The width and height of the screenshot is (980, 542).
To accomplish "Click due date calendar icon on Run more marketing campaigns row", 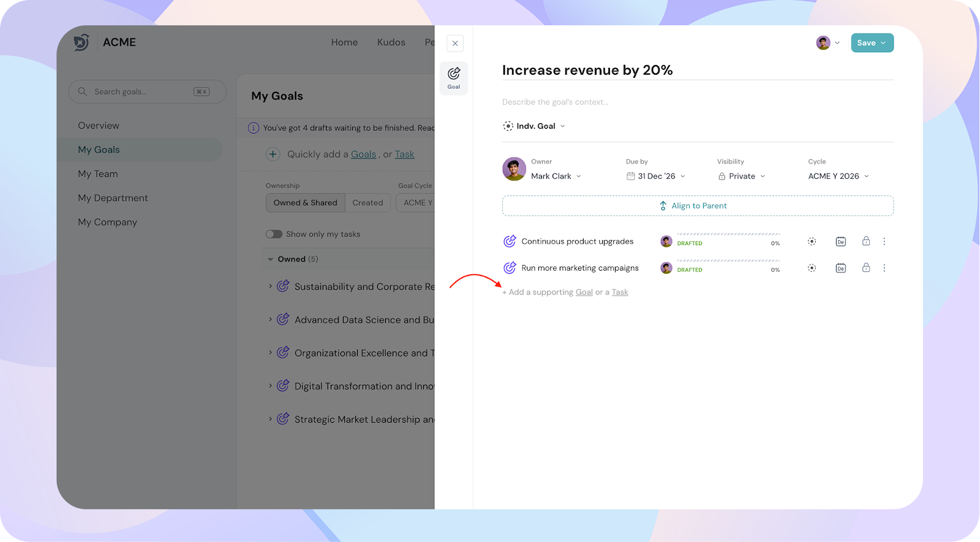I will (841, 268).
